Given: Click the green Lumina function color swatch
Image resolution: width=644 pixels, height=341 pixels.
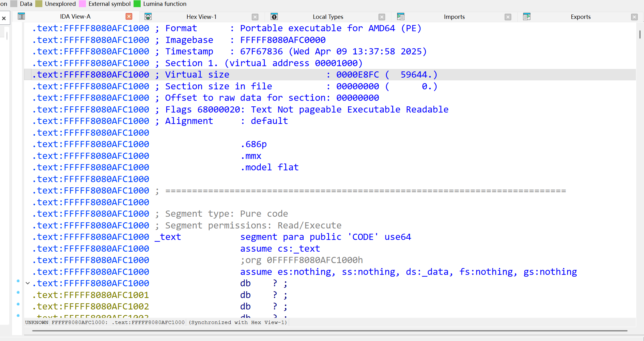Looking at the screenshot, I should point(137,4).
